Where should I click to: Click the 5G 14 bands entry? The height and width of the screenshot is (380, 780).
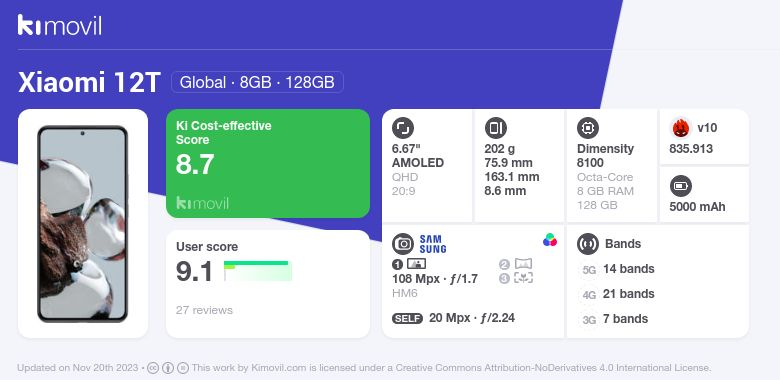tap(618, 269)
